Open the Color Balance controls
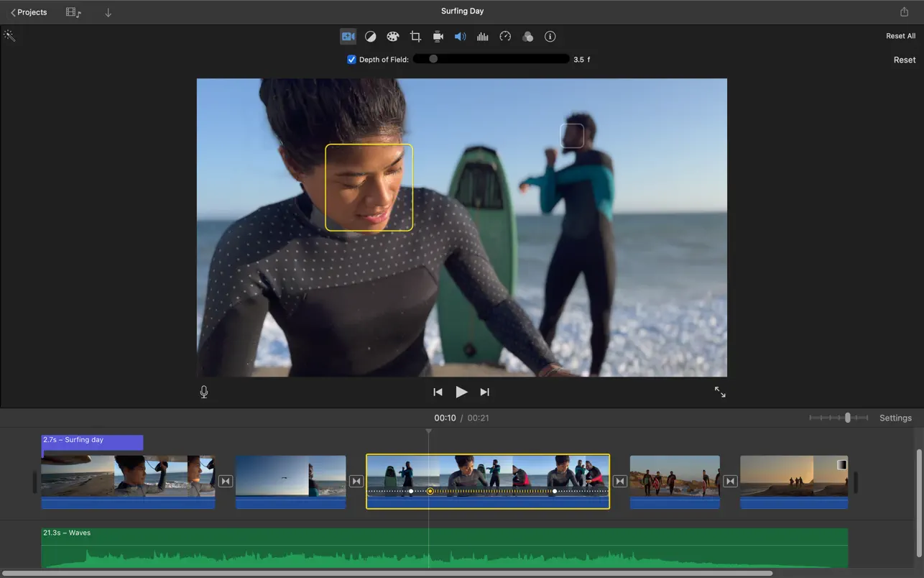Image resolution: width=924 pixels, height=578 pixels. 370,36
